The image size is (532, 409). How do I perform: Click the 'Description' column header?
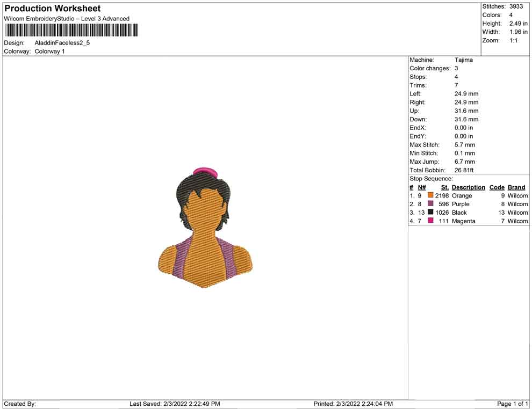[468, 187]
